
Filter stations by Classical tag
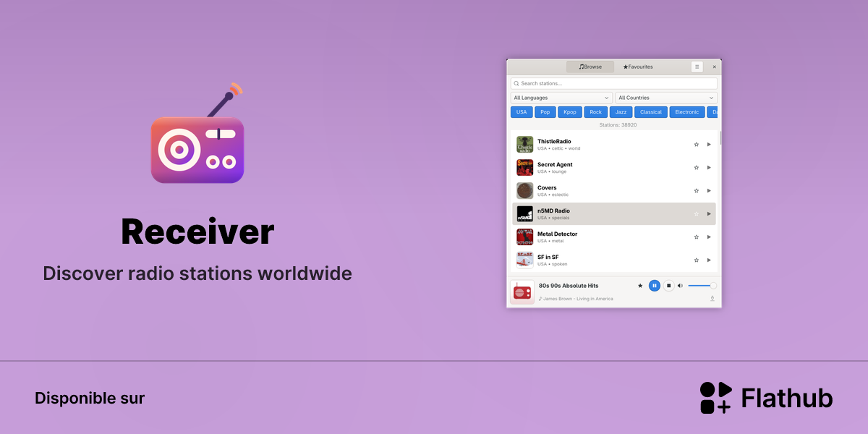[x=651, y=112]
